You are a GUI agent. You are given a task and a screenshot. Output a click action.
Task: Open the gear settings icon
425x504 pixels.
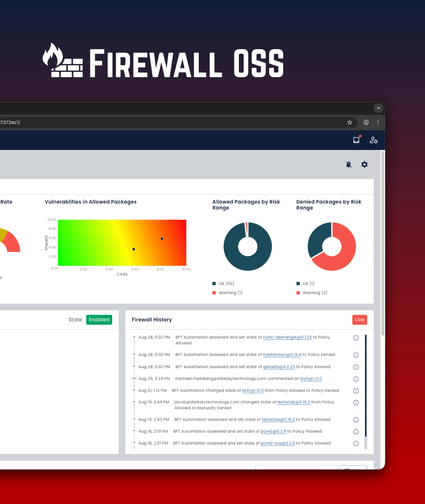tap(364, 165)
